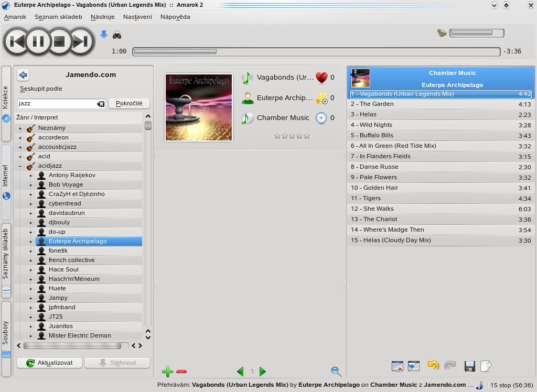Image resolution: width=537 pixels, height=392 pixels.
Task: Redo the playlist action
Action: pos(450,366)
